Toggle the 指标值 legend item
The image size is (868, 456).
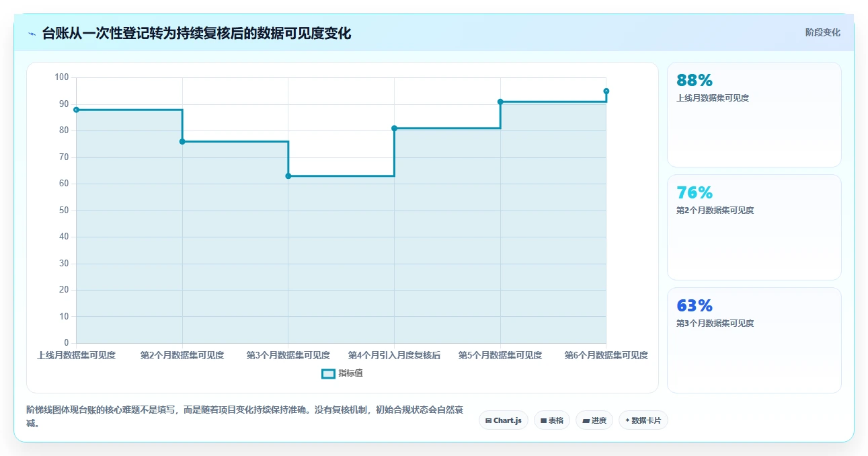pyautogui.click(x=342, y=373)
